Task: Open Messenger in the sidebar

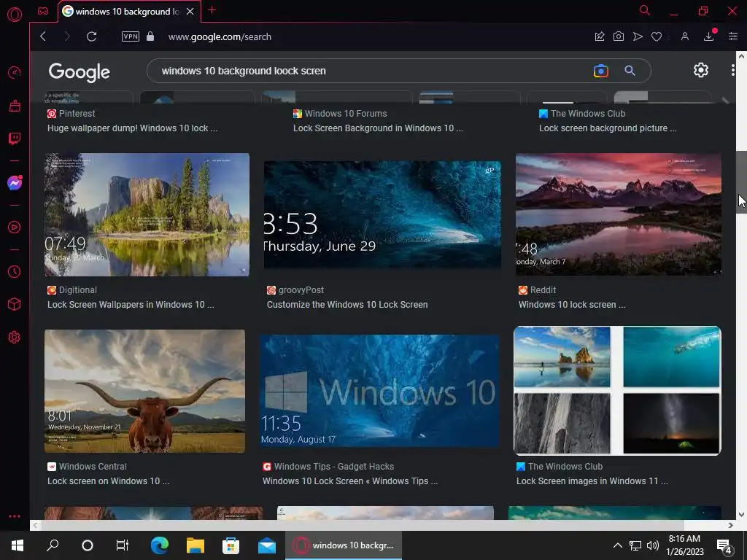Action: pyautogui.click(x=15, y=182)
